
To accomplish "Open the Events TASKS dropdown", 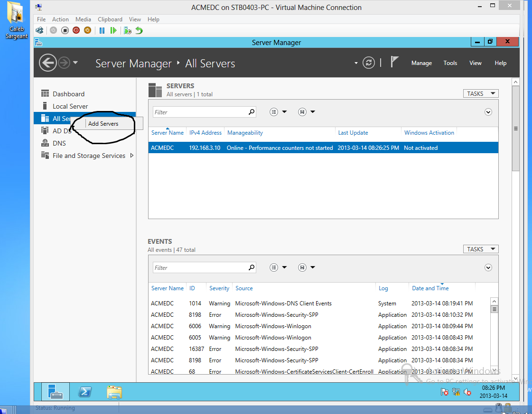I will click(480, 249).
